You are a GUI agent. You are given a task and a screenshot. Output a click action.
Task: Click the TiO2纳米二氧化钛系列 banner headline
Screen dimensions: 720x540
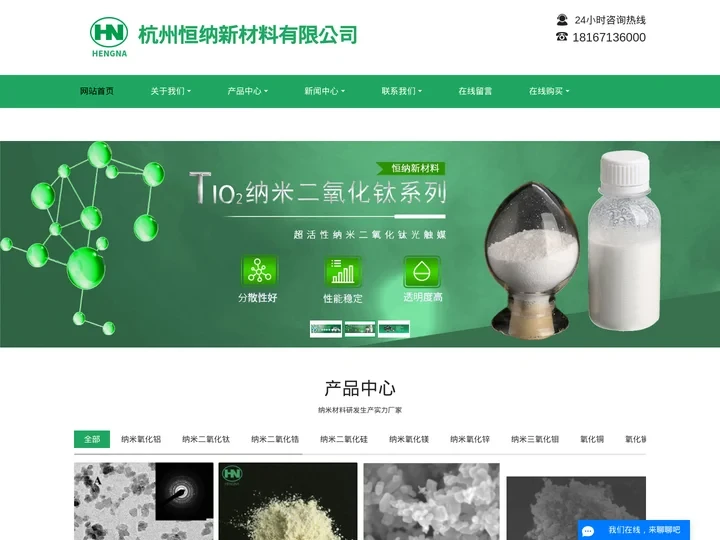(318, 188)
